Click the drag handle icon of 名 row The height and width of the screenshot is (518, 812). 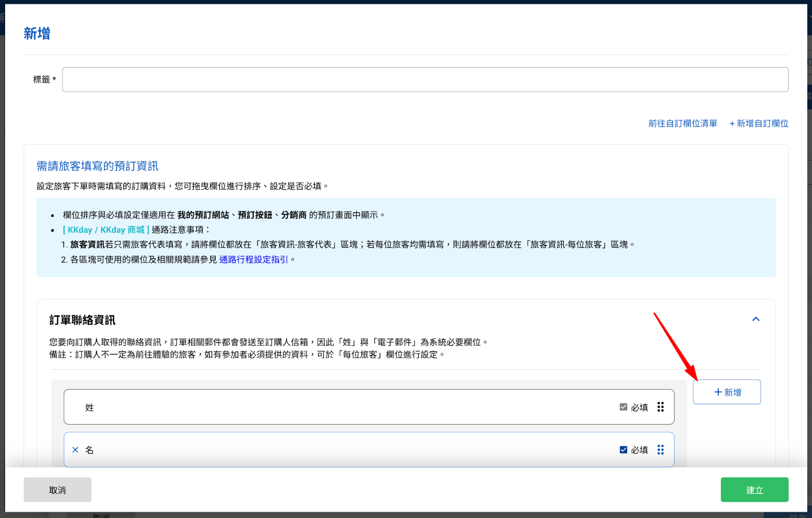[x=660, y=449]
